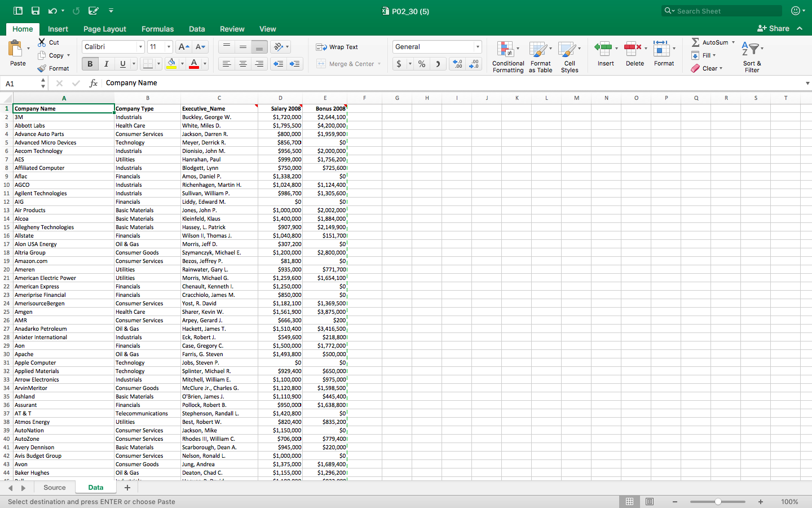Open Cell Styles dropdown
The image size is (812, 508).
(570, 56)
